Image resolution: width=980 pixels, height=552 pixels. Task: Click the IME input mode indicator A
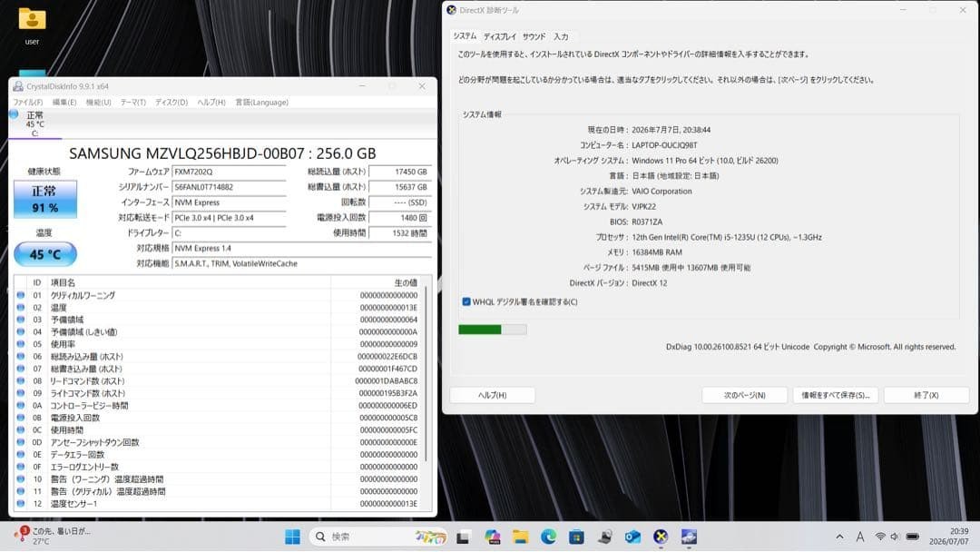click(x=860, y=537)
